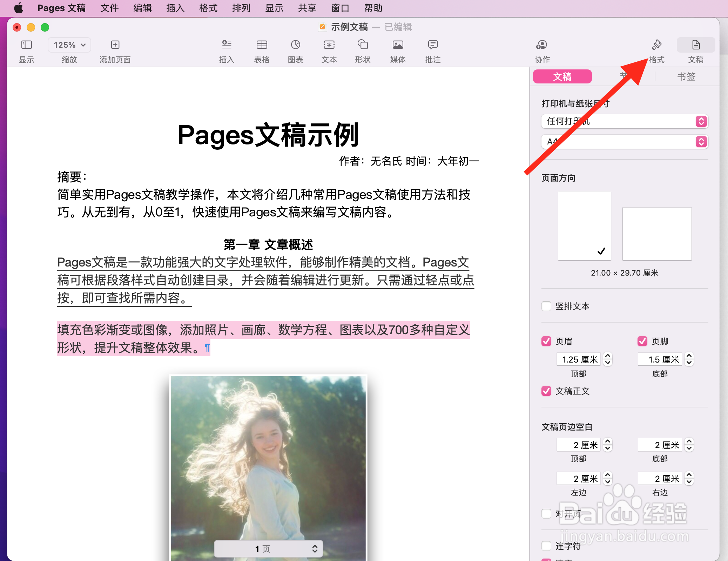Open the 文件 menu
The width and height of the screenshot is (728, 561).
point(109,8)
